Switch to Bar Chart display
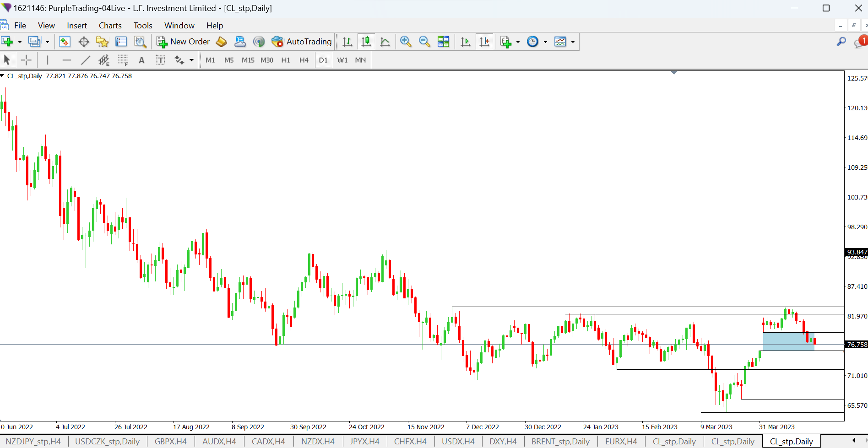This screenshot has width=868, height=448. click(347, 42)
